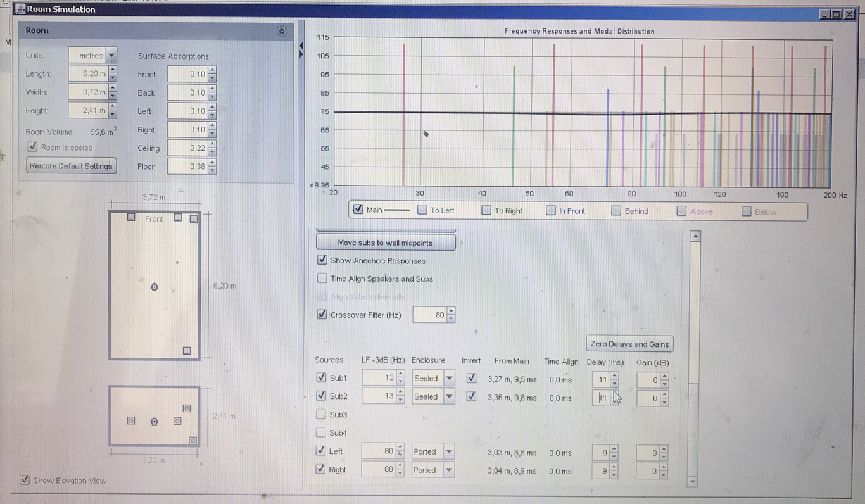Toggle the Behind trace in the graph legend

point(616,211)
